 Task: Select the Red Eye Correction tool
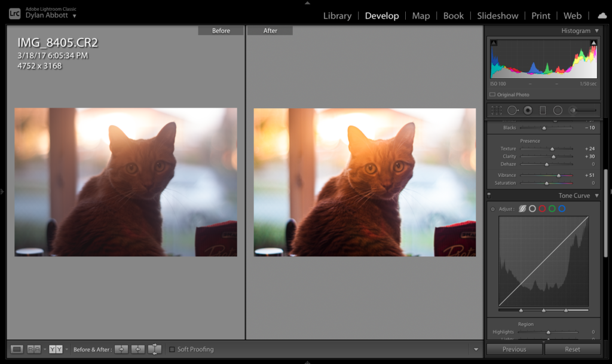pyautogui.click(x=528, y=111)
